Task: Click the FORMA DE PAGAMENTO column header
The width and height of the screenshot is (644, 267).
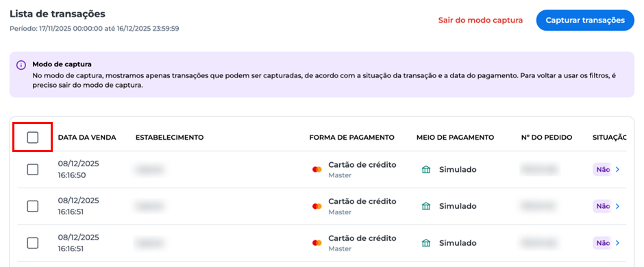Action: pos(351,138)
